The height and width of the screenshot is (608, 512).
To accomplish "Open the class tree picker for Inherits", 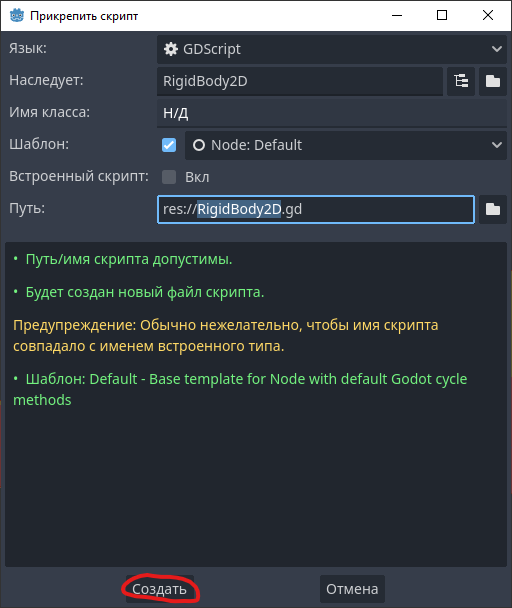I will [461, 81].
